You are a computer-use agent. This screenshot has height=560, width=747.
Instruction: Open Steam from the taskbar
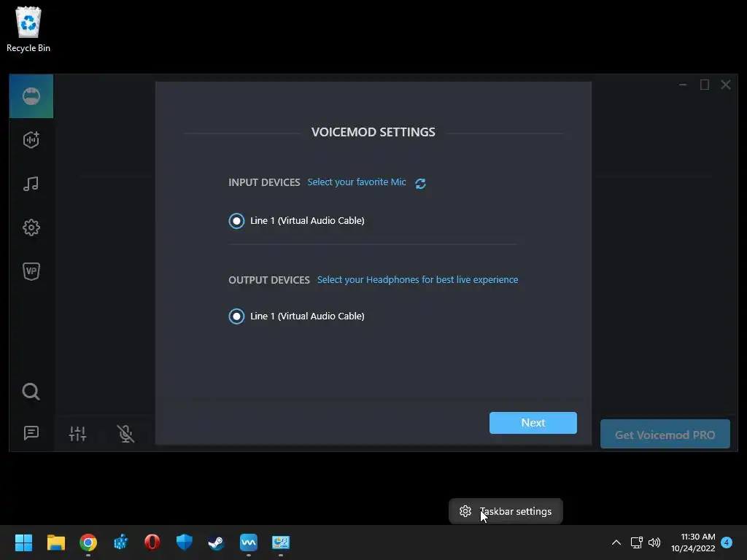tap(216, 542)
